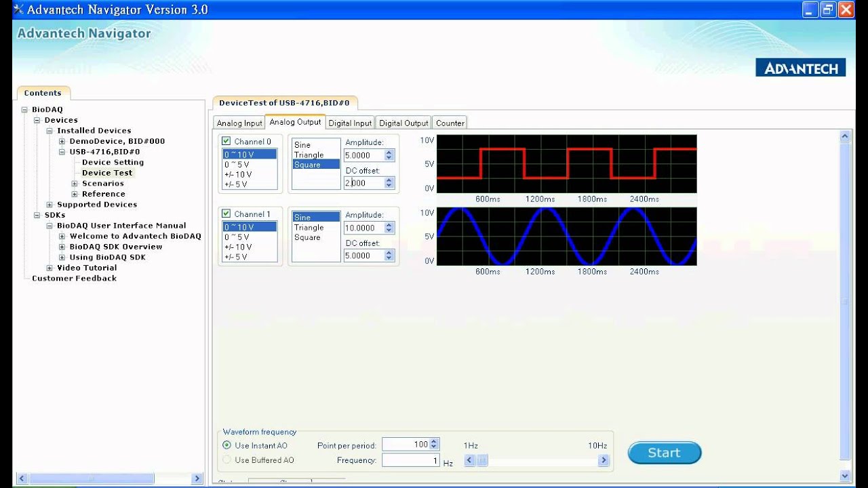The image size is (868, 488).
Task: Select the Use Buffered AO radio button
Action: (227, 460)
